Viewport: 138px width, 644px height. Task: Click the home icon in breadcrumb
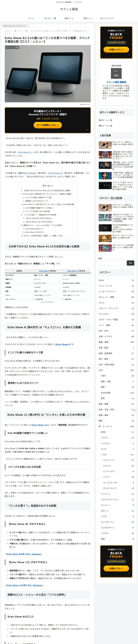(6, 31)
